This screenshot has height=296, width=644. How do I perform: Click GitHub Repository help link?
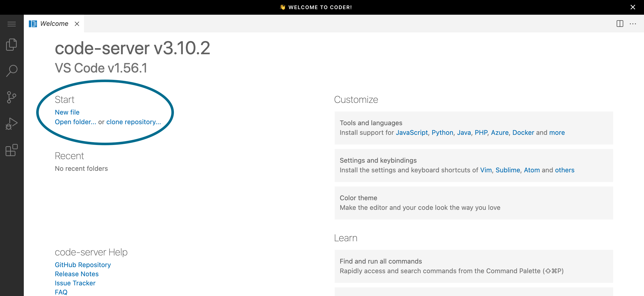[x=83, y=264]
